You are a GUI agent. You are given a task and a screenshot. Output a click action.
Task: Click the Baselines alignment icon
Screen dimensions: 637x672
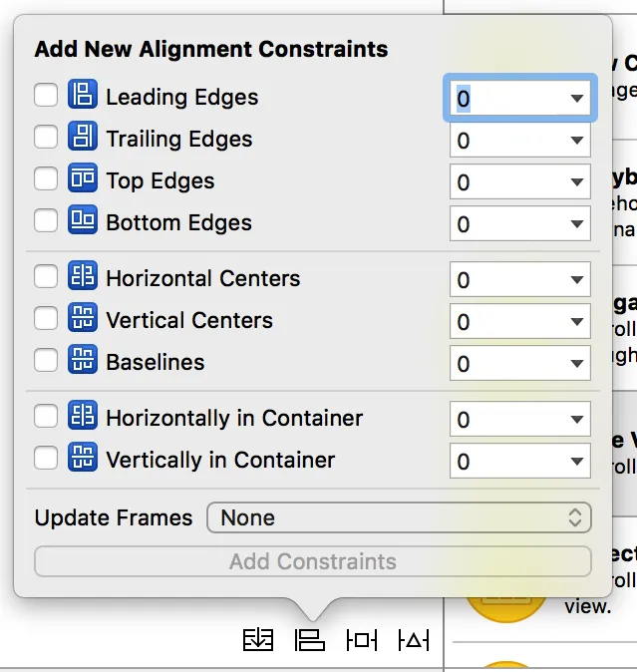(82, 362)
